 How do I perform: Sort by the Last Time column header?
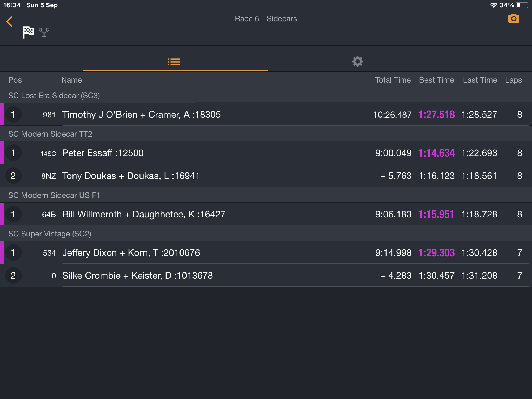pos(480,80)
